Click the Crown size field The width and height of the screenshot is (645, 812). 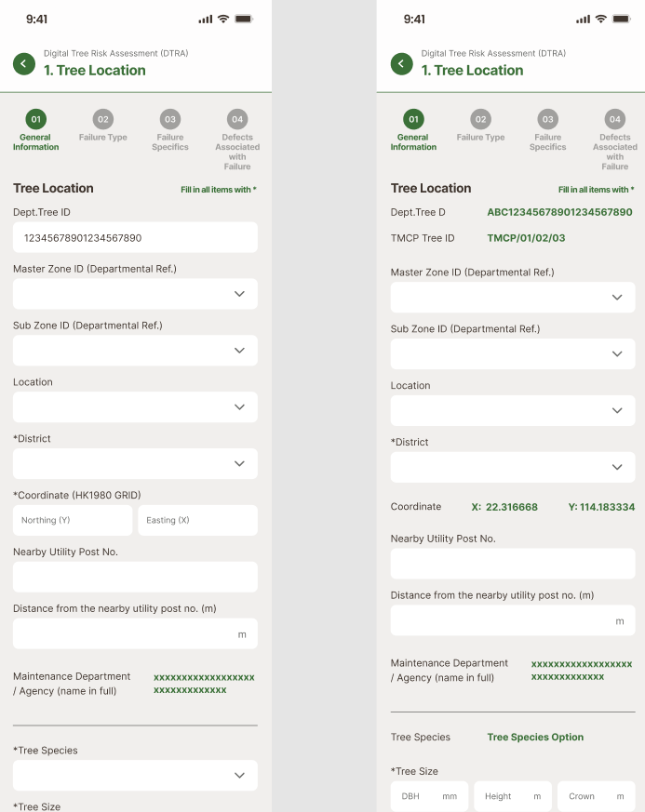click(x=596, y=796)
